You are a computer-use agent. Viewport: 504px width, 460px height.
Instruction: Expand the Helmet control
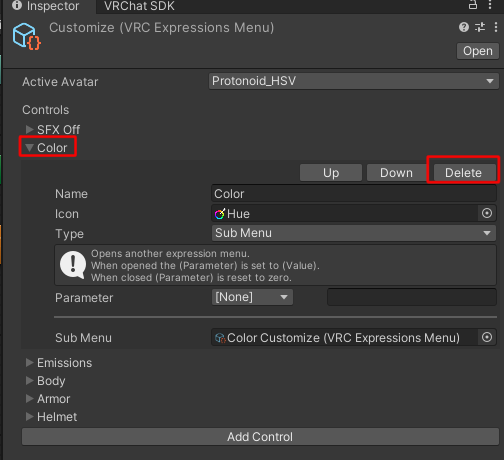[29, 416]
